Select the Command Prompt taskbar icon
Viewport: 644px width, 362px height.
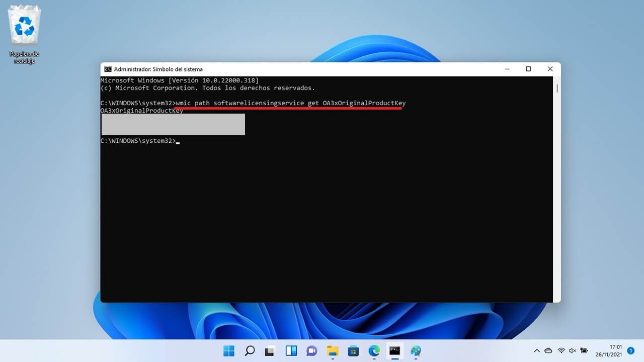[395, 350]
